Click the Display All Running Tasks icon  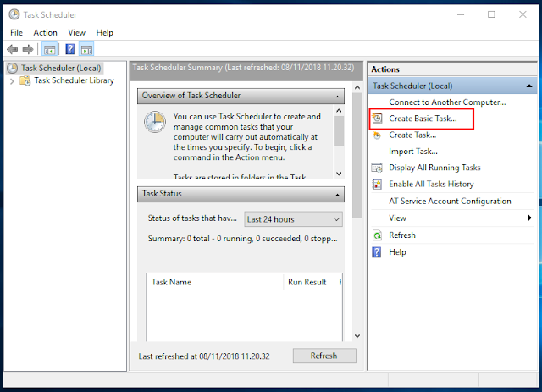(377, 168)
